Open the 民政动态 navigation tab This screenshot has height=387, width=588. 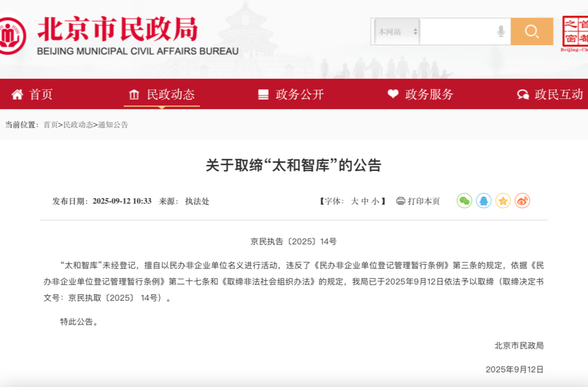point(171,94)
